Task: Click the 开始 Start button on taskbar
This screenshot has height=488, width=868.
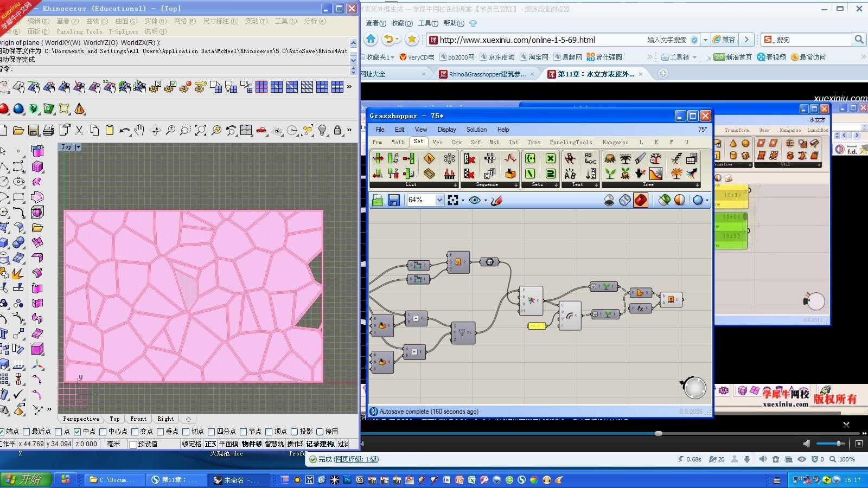Action: click(x=26, y=479)
